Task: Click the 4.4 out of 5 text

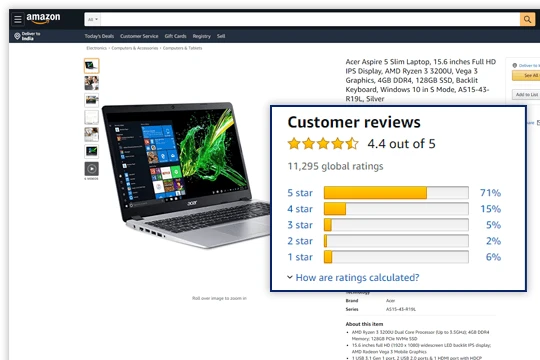Action: [401, 144]
